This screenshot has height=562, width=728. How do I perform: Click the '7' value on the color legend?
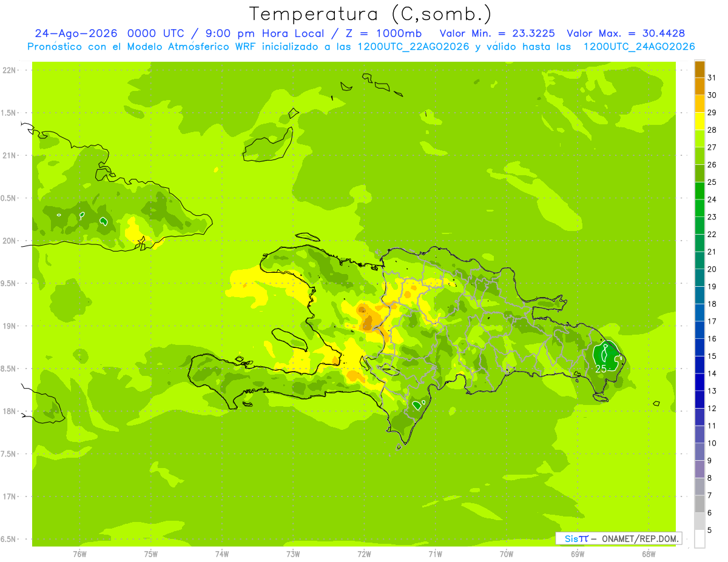tap(710, 496)
